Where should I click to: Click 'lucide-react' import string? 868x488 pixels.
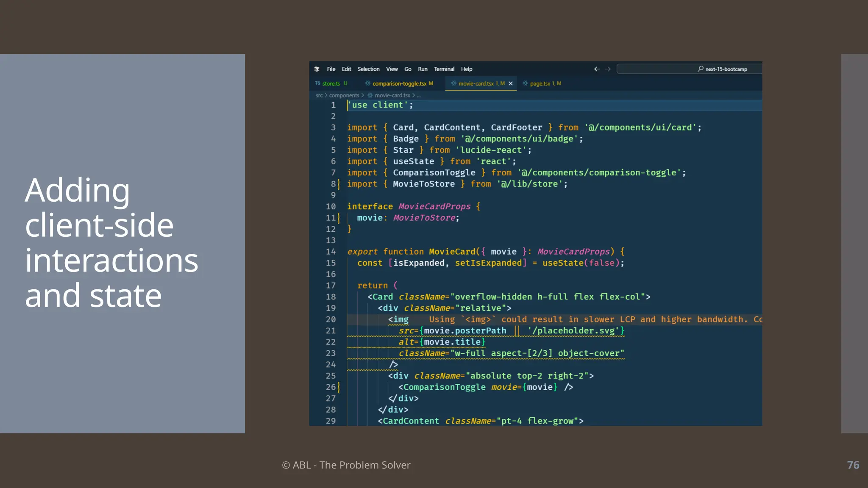coord(491,150)
